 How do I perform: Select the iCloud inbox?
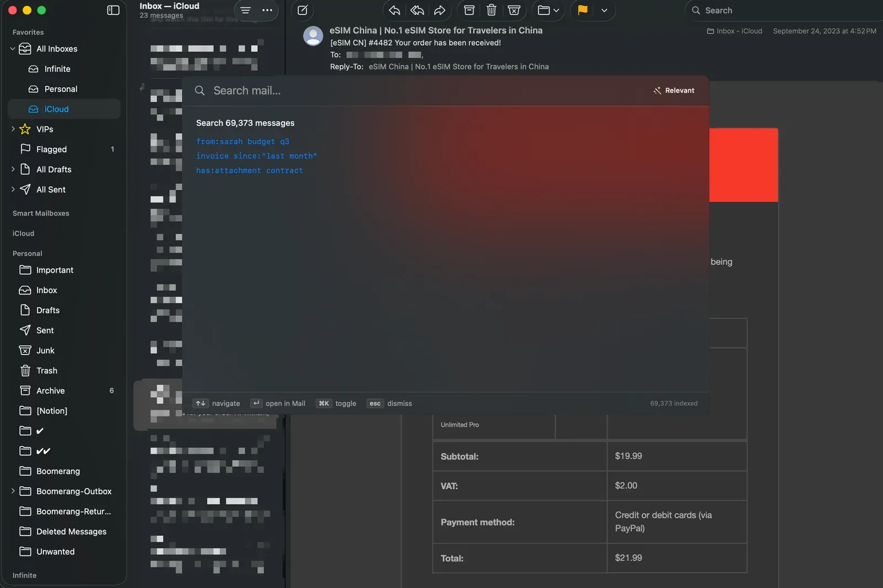click(x=64, y=109)
